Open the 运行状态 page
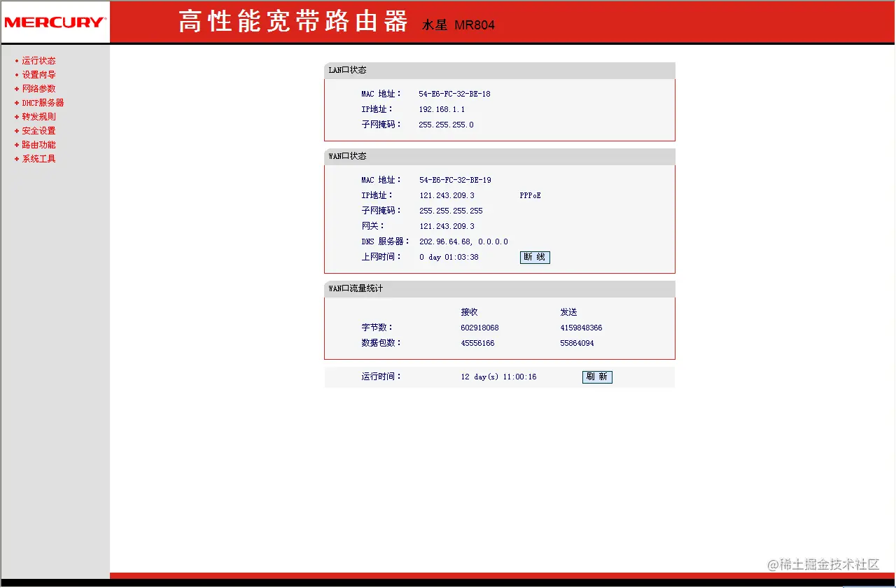This screenshot has width=896, height=588. coord(38,60)
